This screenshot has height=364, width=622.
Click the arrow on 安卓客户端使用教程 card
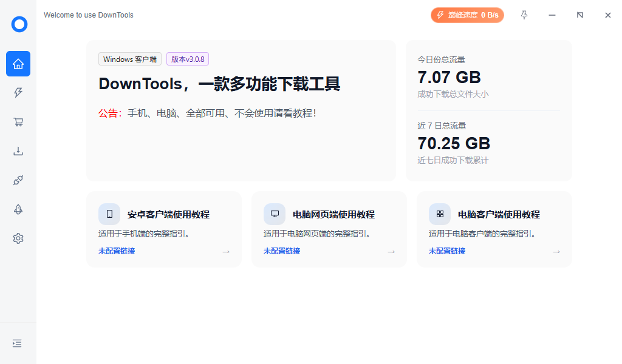226,252
